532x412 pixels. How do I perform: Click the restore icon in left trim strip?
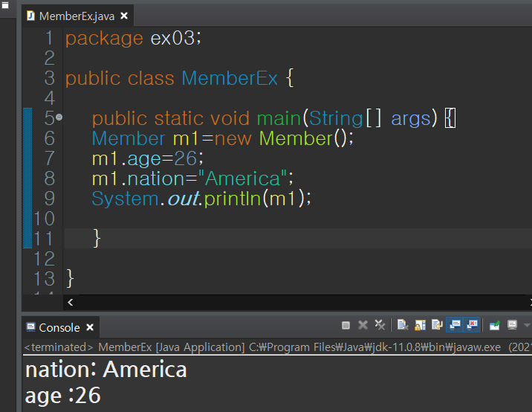(x=5, y=5)
